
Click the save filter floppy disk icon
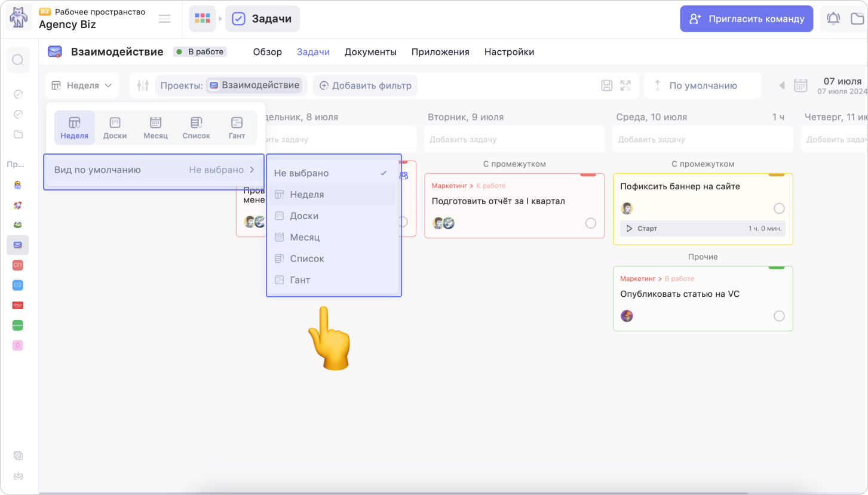click(606, 85)
